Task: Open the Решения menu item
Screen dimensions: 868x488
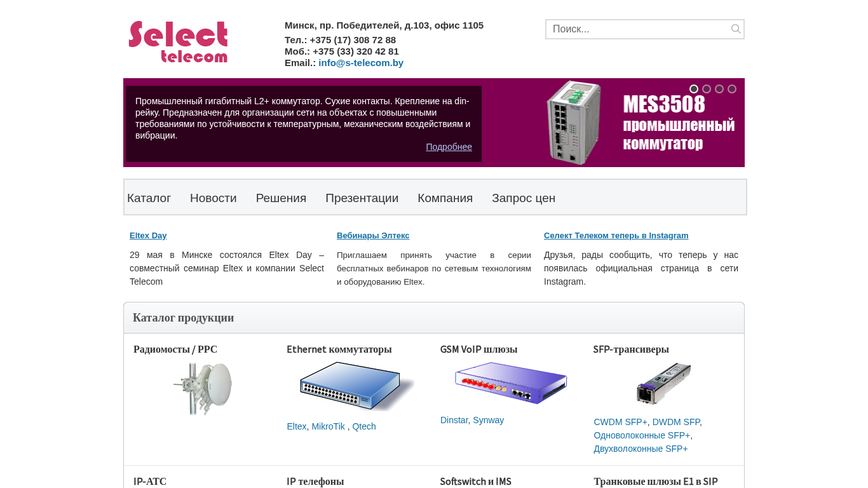Action: click(x=281, y=198)
